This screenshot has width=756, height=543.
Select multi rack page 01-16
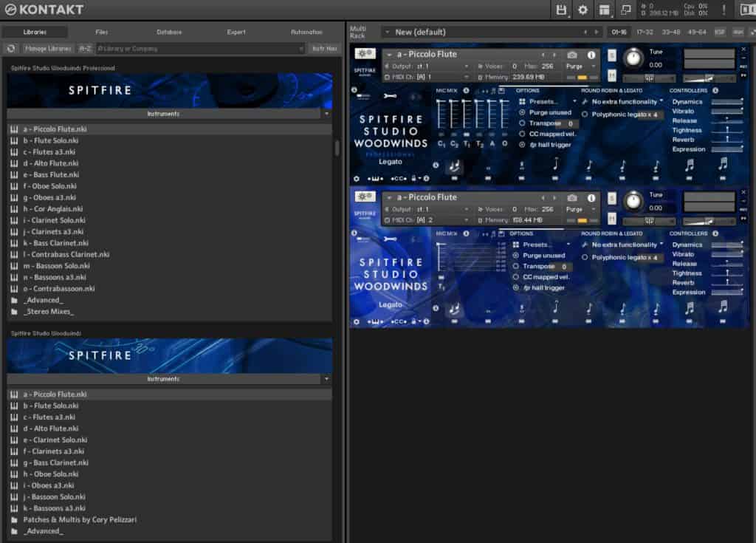619,32
